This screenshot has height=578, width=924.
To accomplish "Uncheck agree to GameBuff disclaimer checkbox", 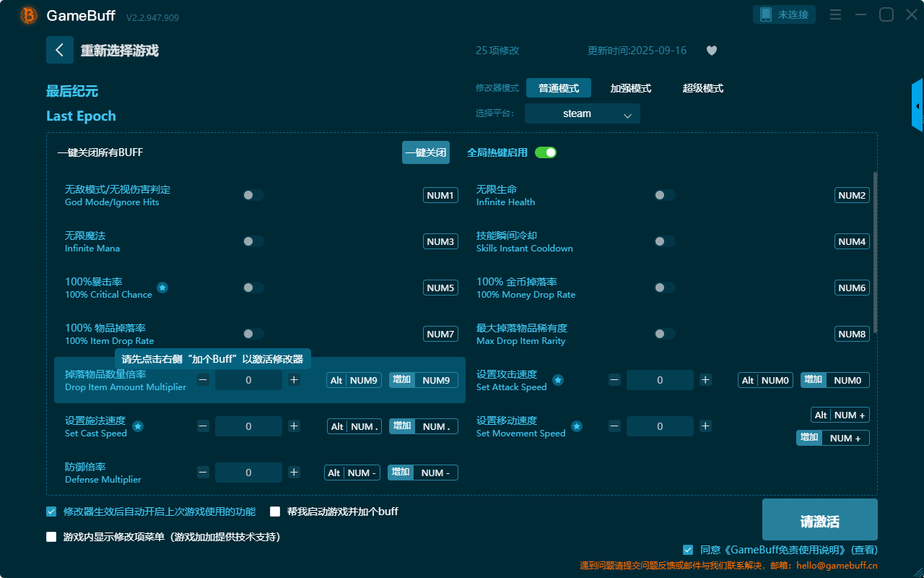I will pyautogui.click(x=688, y=550).
